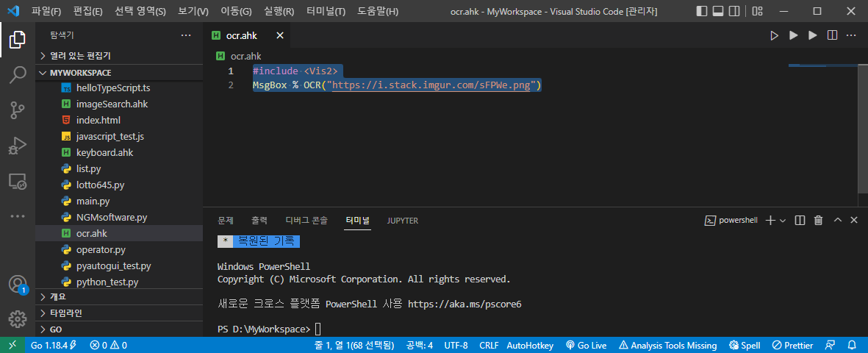Open the terminal launch profile dropdown arrow
The image size is (868, 353).
click(782, 221)
